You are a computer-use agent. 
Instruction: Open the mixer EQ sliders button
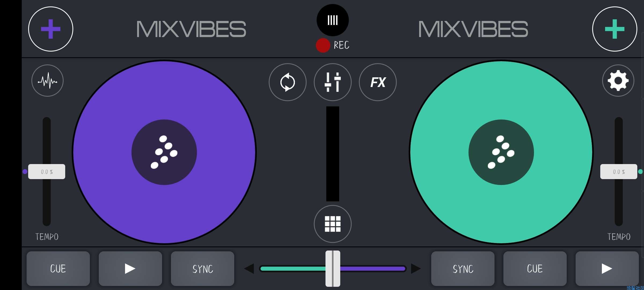332,82
